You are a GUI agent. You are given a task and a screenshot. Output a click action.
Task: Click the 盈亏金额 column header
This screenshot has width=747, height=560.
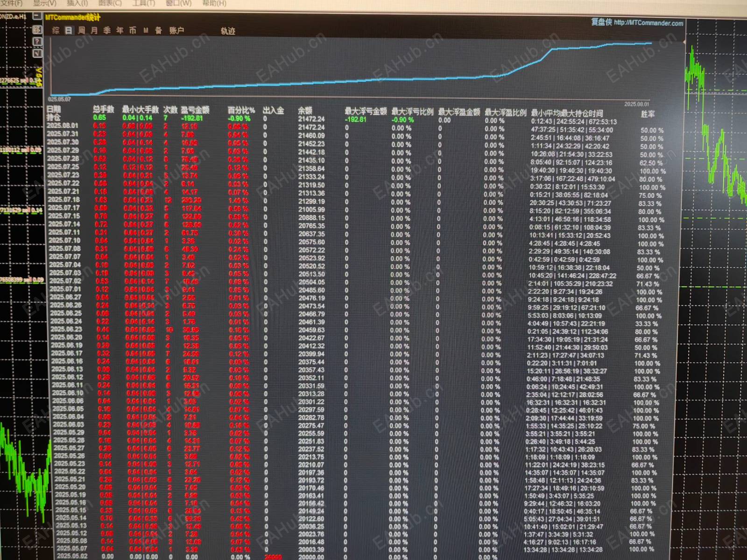(x=195, y=110)
